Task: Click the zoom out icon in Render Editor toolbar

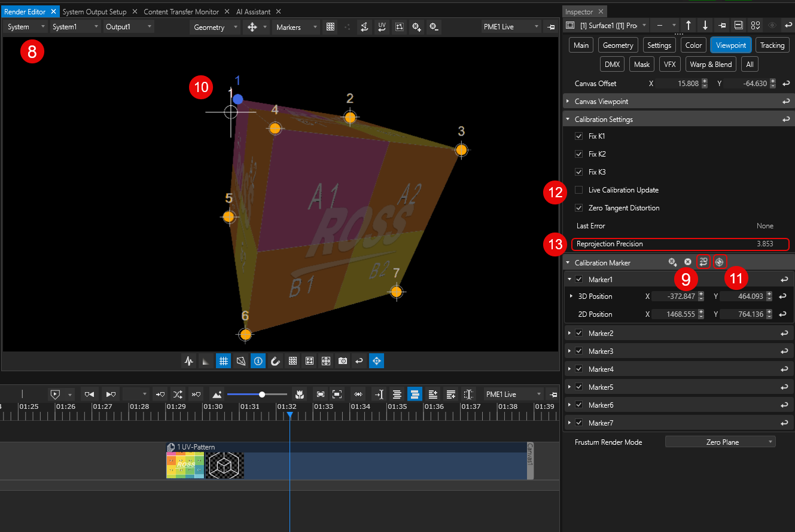Action: click(x=434, y=27)
